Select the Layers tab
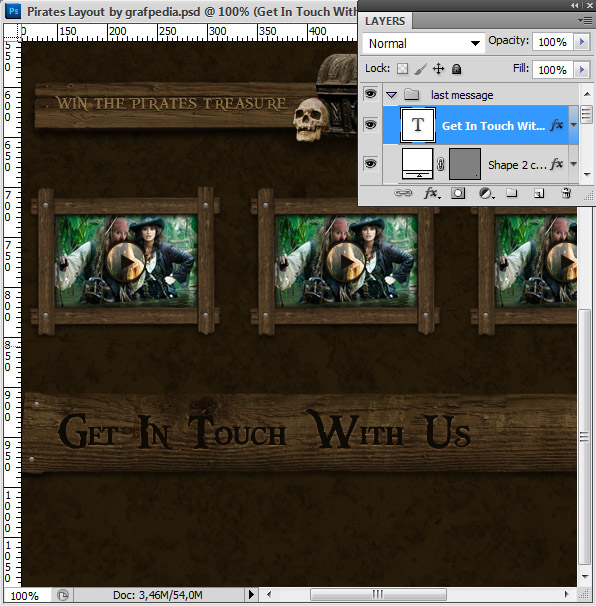This screenshot has height=606, width=596. (x=385, y=21)
